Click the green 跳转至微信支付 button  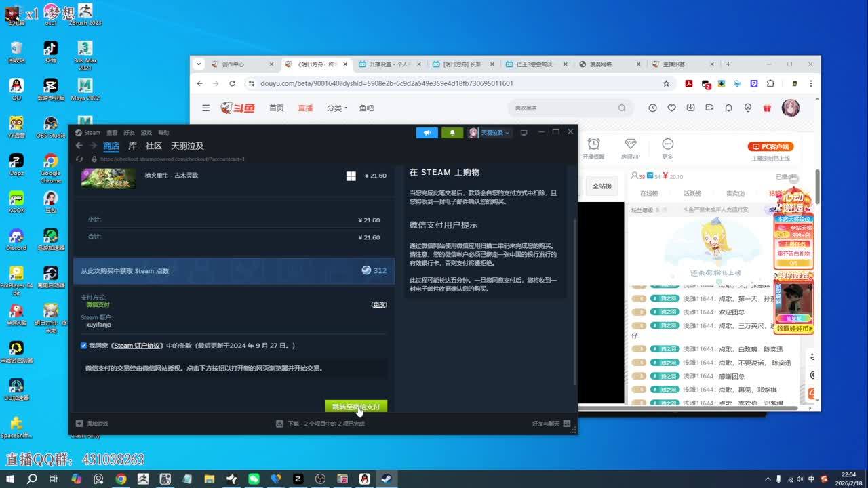(356, 407)
